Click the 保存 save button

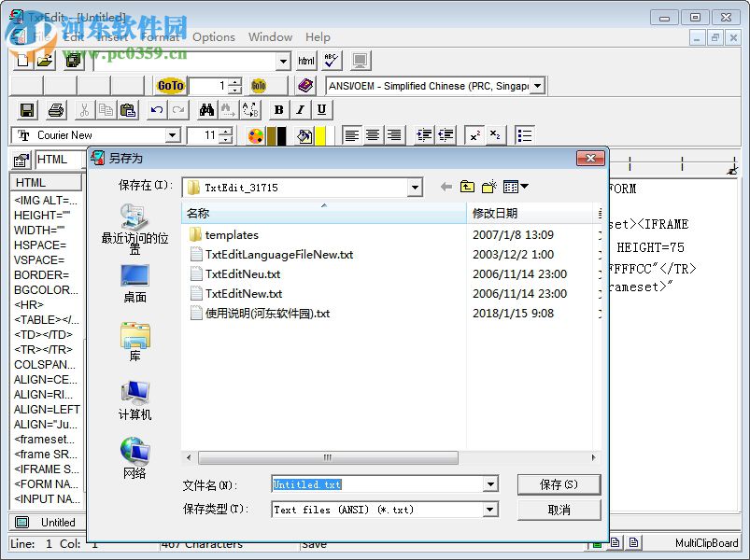click(558, 484)
